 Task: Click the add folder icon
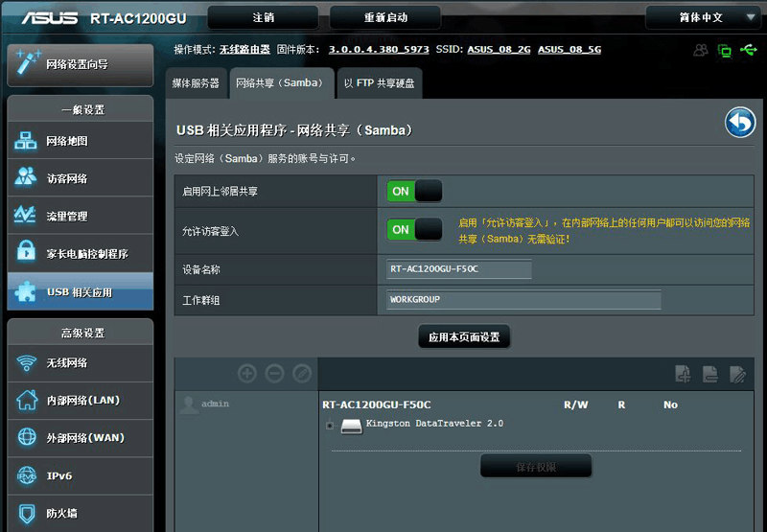(683, 374)
